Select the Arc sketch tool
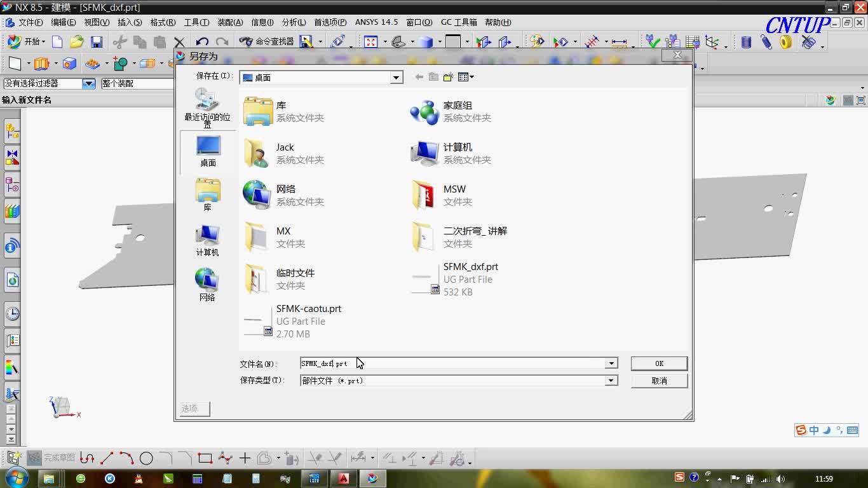Viewport: 868px width, 488px height. pos(126,457)
